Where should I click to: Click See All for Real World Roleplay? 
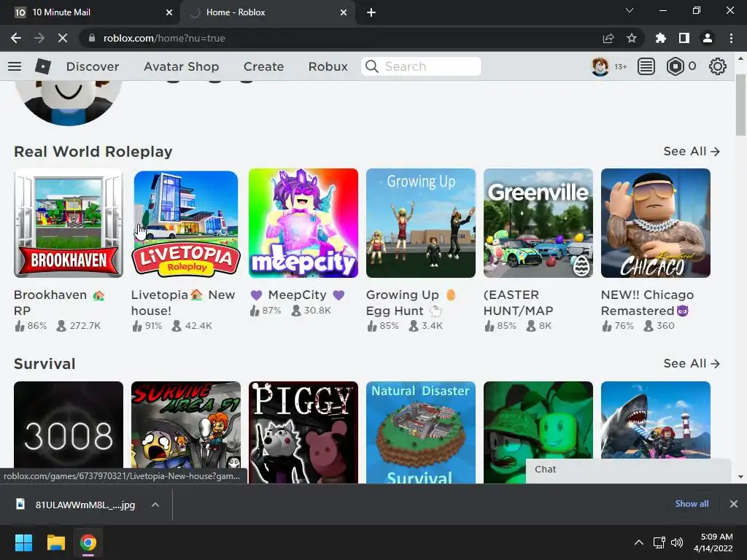692,151
